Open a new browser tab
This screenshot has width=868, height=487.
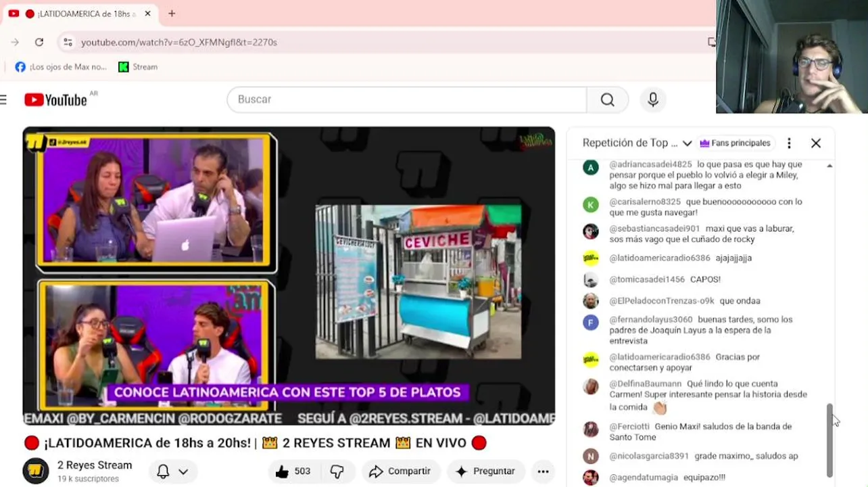click(172, 14)
